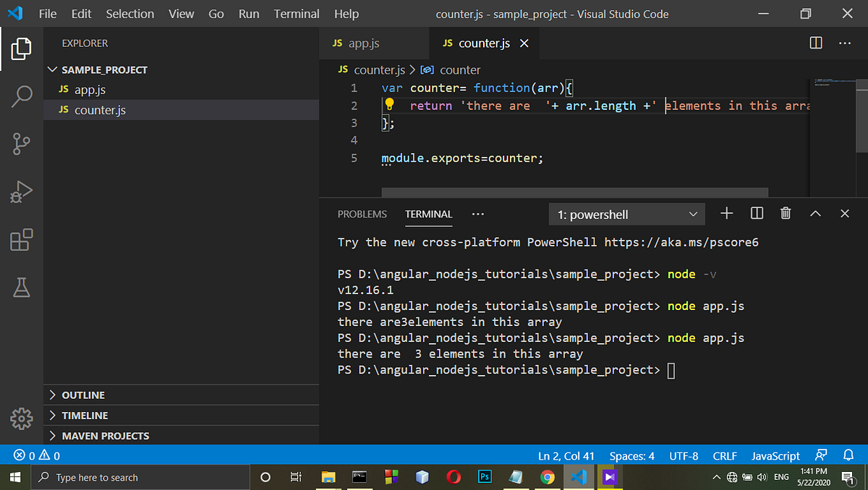Trigger the lightbulb quick fix on line 2
Viewport: 868px width, 490px height.
[389, 104]
